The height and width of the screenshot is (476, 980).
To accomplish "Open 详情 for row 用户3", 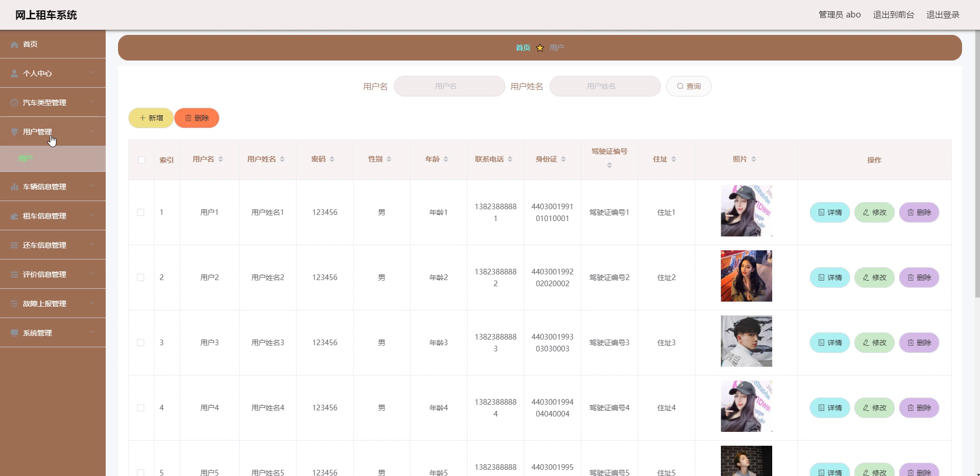I will [x=830, y=343].
